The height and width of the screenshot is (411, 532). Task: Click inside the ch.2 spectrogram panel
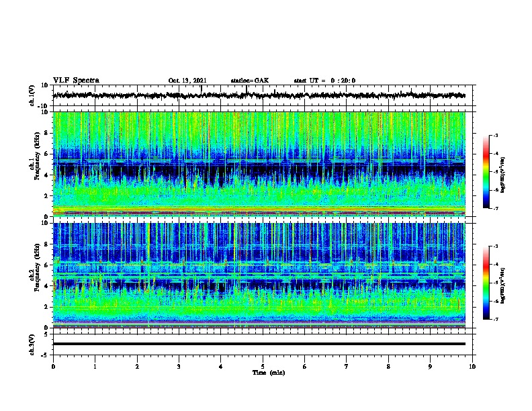(259, 275)
